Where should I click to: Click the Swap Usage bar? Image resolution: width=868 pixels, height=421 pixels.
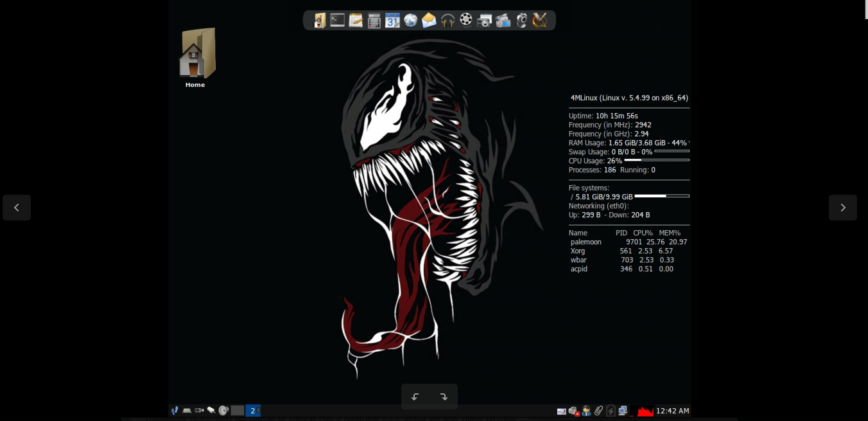coord(672,151)
